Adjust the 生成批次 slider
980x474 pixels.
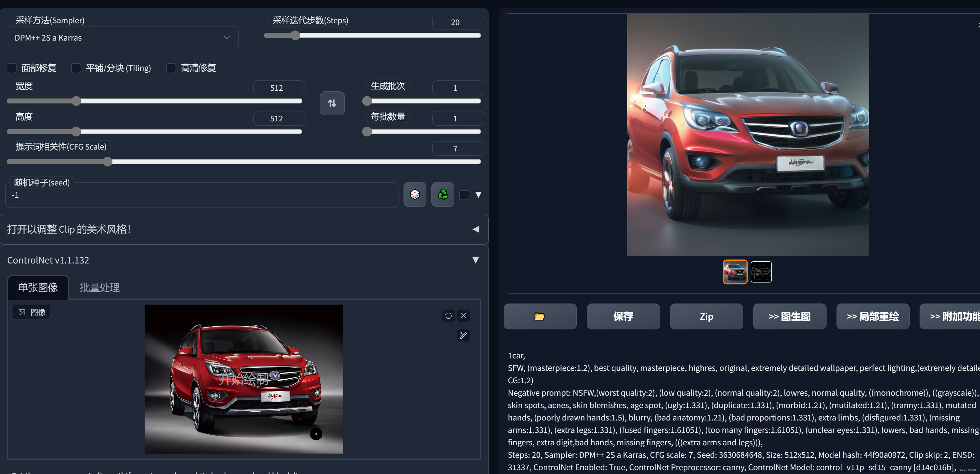[x=421, y=101]
